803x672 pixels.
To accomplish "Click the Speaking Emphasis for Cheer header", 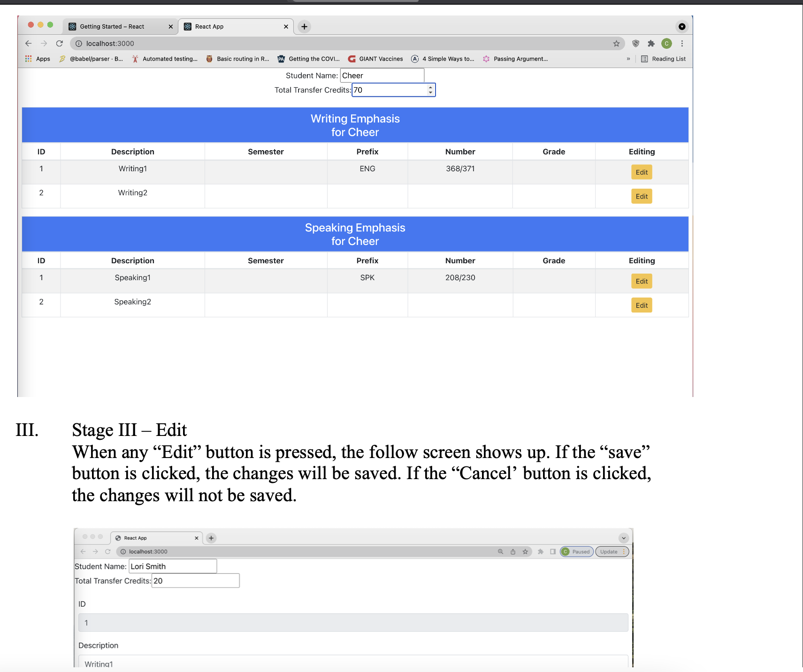I will [x=355, y=234].
